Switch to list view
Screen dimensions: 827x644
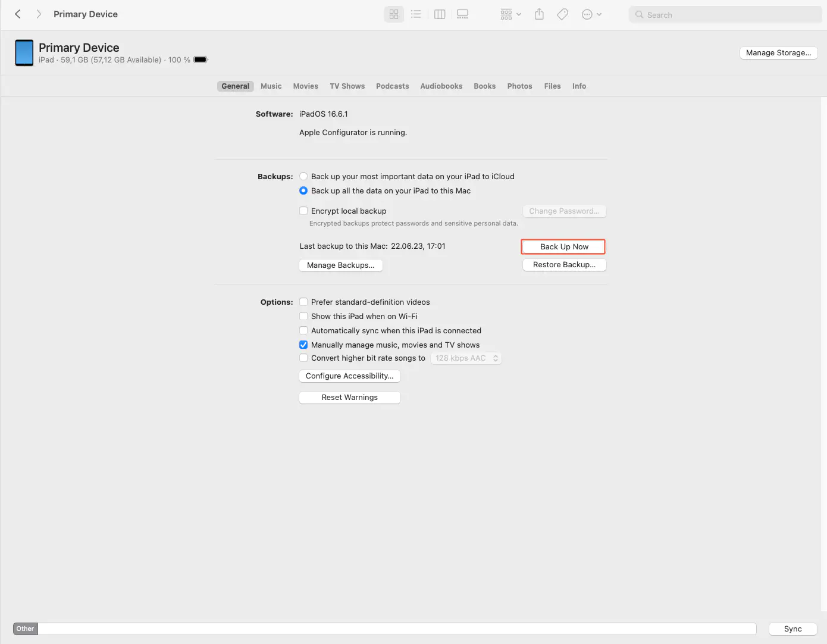(416, 14)
